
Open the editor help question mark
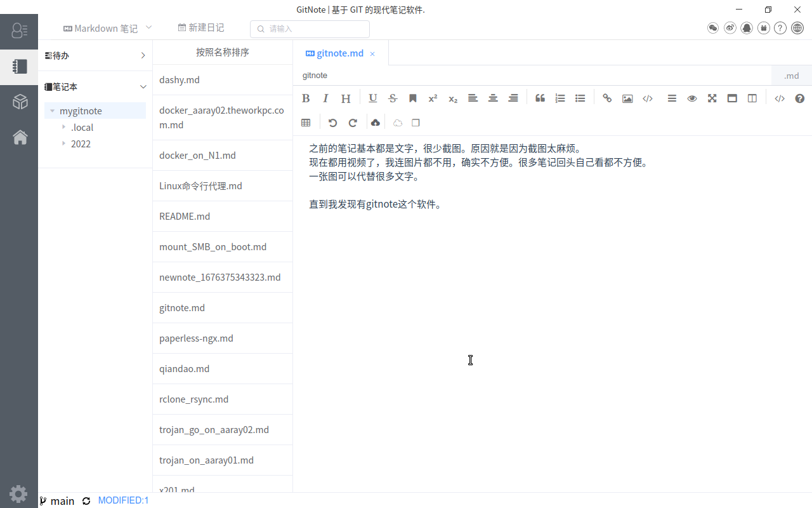(x=800, y=98)
